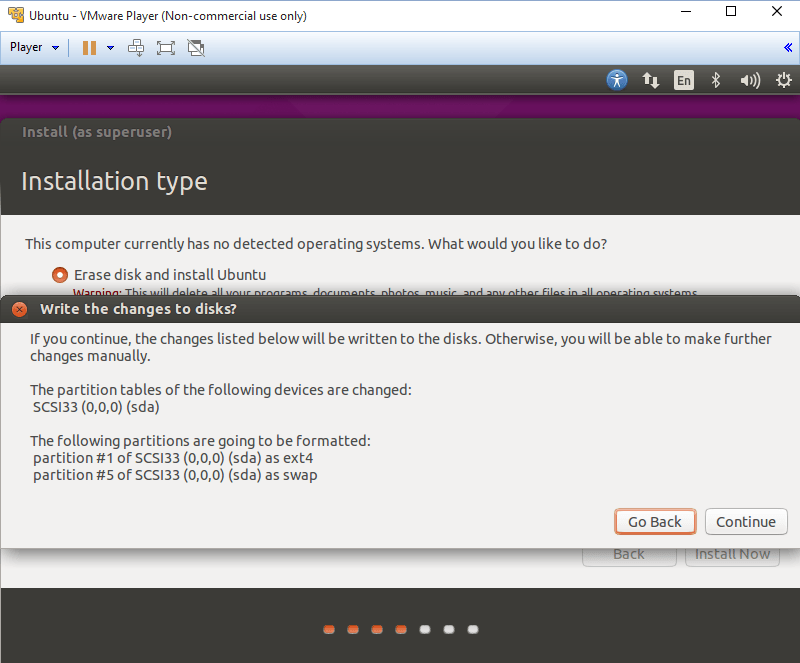Enter full screen mode via toolbar icon

[x=166, y=47]
